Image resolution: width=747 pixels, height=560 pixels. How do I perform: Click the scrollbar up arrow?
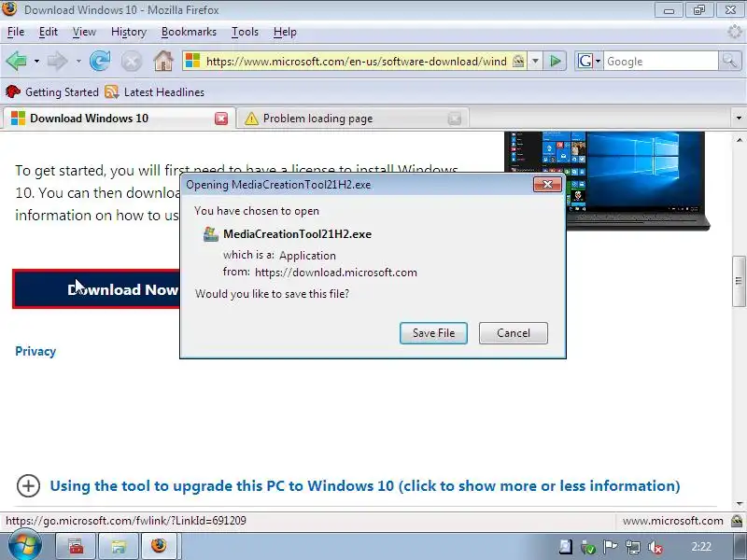[x=739, y=139]
